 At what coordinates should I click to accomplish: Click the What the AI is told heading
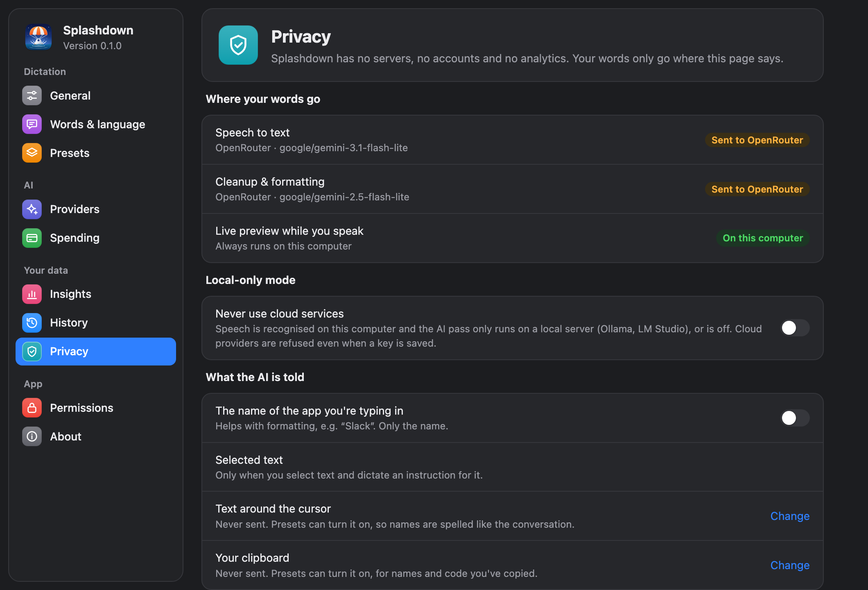pyautogui.click(x=255, y=377)
